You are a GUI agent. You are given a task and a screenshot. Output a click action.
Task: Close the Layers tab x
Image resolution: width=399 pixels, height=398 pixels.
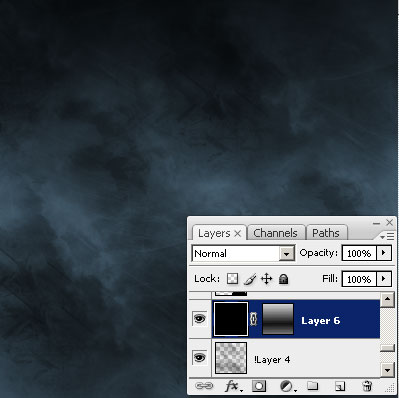point(238,234)
